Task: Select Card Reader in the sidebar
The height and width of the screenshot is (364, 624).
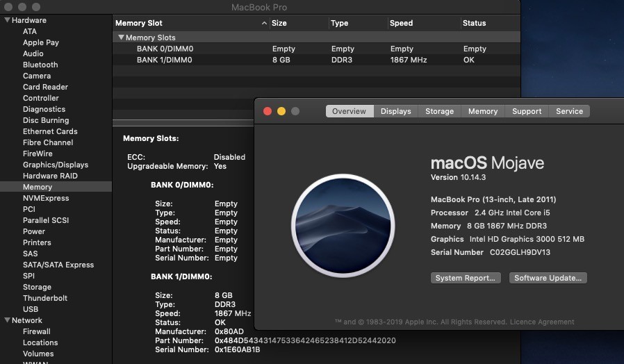Action: [45, 87]
